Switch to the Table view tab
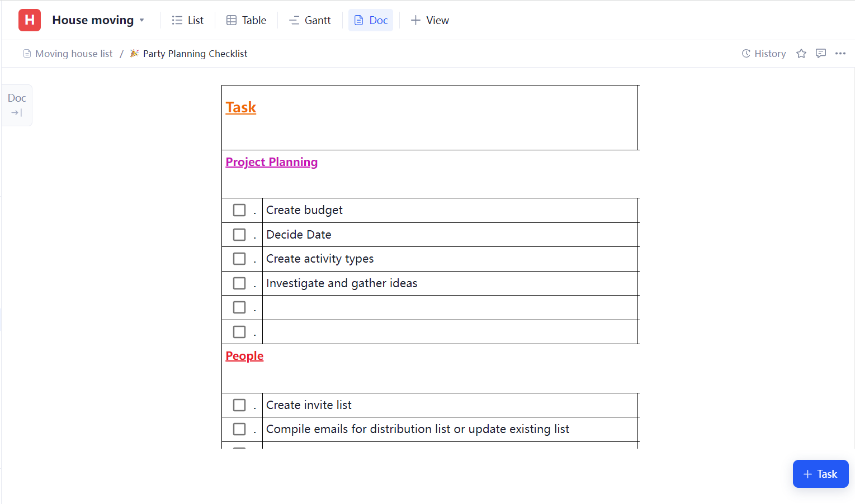The width and height of the screenshot is (855, 504). click(246, 20)
